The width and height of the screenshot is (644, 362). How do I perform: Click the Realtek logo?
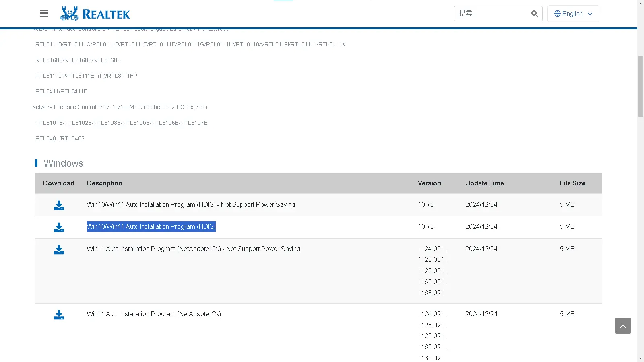[x=95, y=14]
